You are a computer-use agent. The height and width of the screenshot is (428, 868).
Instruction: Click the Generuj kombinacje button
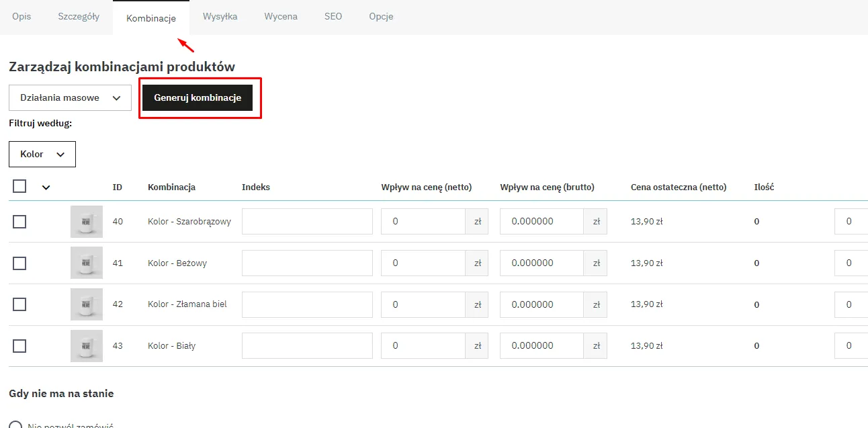[198, 98]
